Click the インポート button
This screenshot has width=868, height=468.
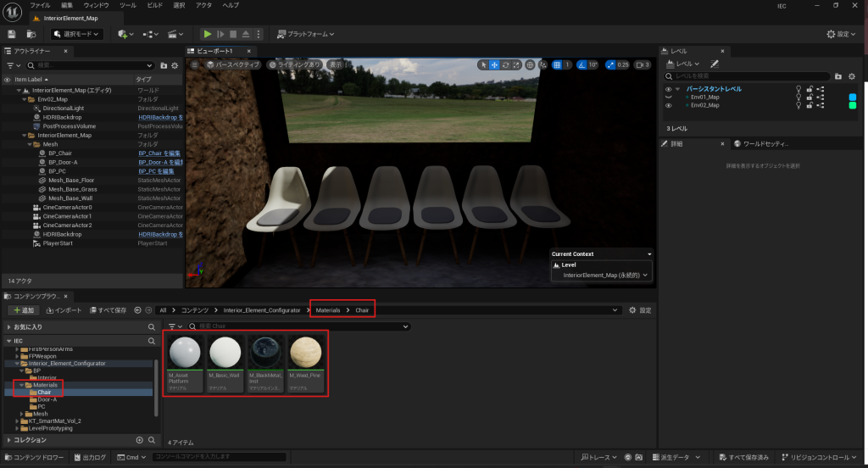click(64, 310)
